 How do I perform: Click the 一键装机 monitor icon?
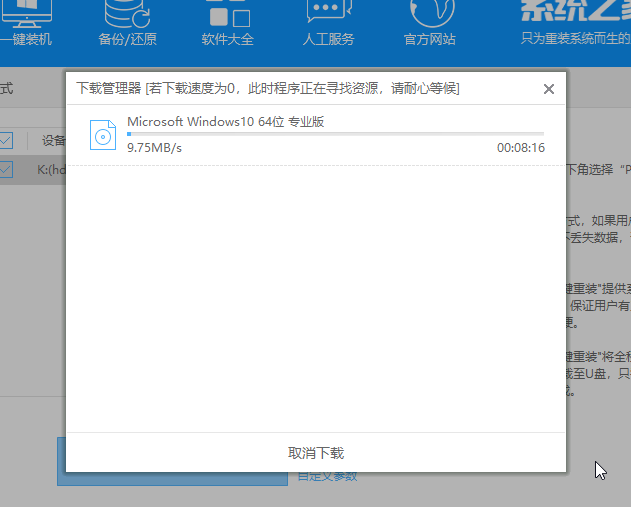tap(22, 12)
